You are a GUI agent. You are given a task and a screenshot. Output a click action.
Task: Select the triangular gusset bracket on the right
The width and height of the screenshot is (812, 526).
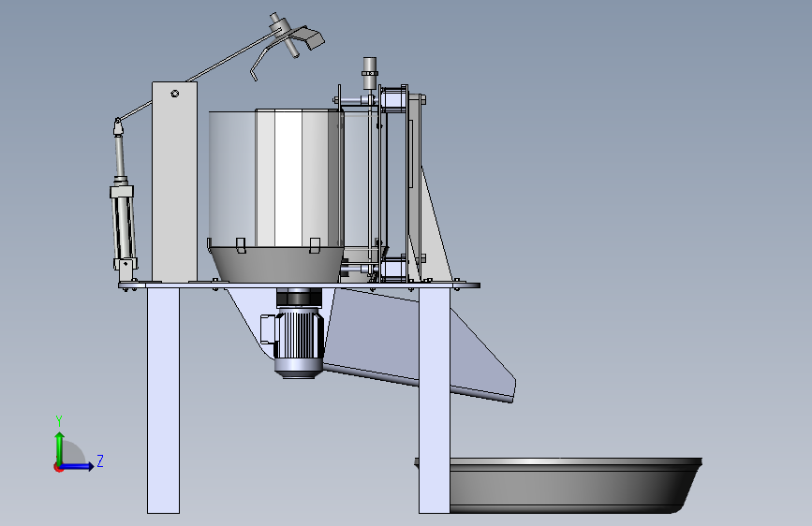[434, 227]
